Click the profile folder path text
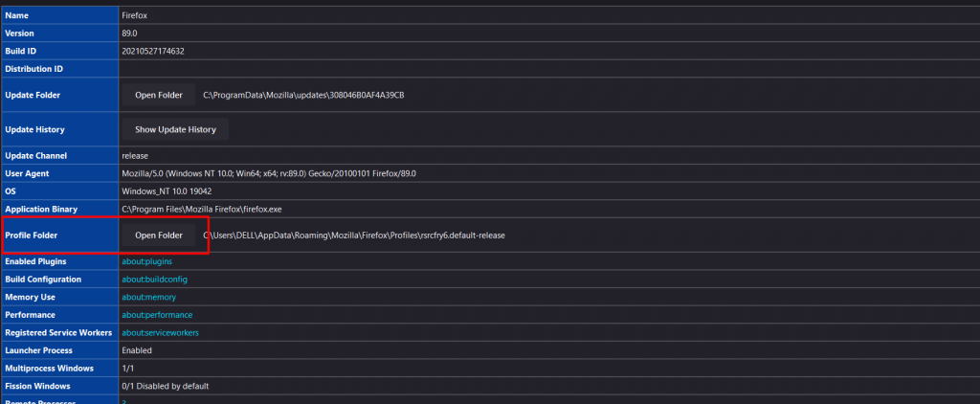 coord(354,235)
